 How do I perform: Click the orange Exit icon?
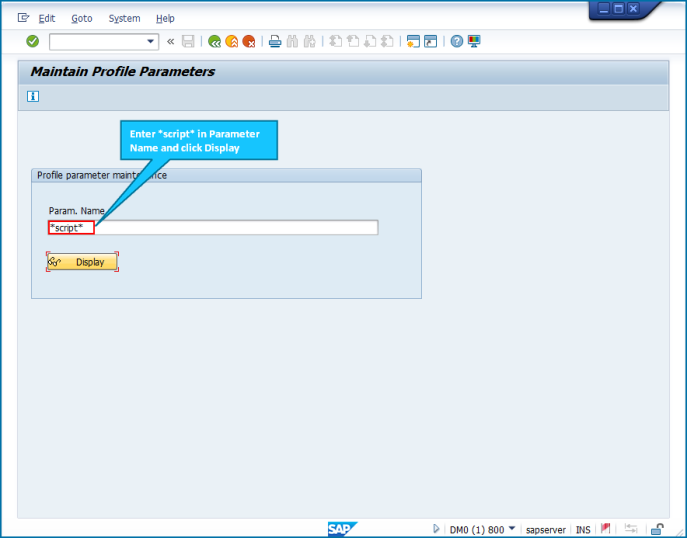(x=231, y=42)
